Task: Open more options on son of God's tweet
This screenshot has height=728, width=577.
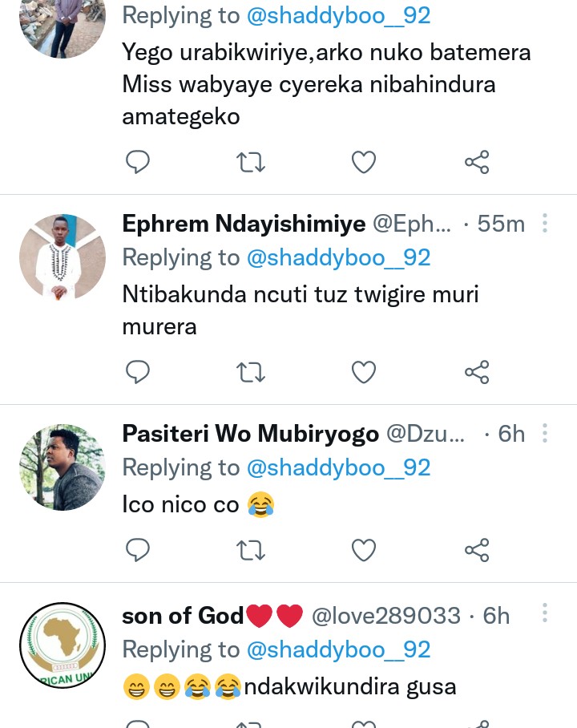Action: pos(545,615)
